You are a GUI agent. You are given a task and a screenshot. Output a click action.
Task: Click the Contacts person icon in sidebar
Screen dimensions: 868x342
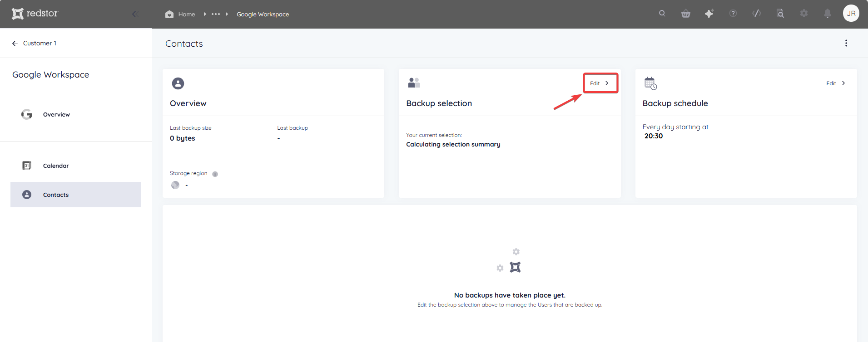pos(27,195)
